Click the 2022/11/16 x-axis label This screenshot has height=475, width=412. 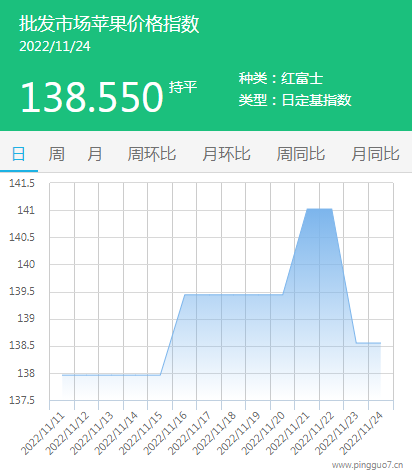click(x=165, y=433)
